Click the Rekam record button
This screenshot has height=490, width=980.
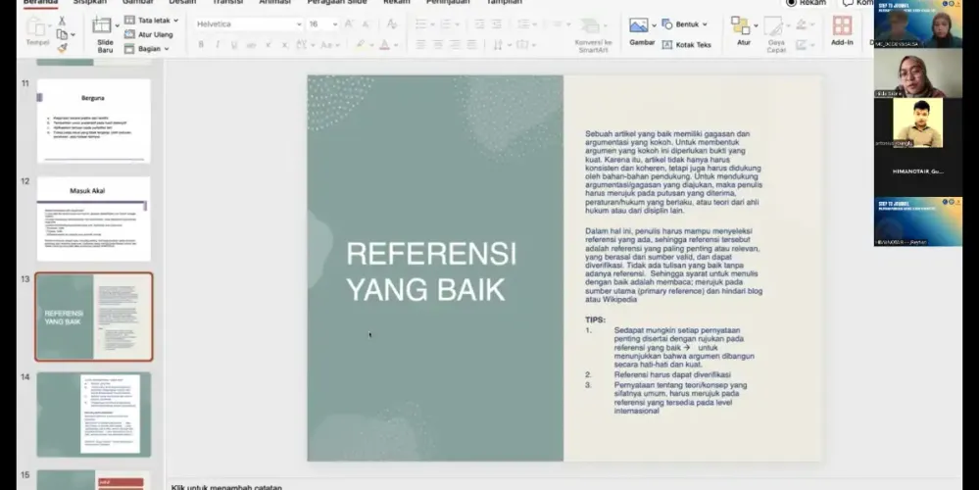click(807, 3)
